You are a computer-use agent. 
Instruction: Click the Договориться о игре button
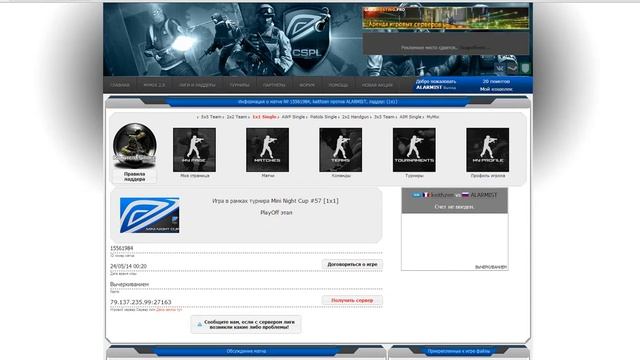(x=352, y=264)
